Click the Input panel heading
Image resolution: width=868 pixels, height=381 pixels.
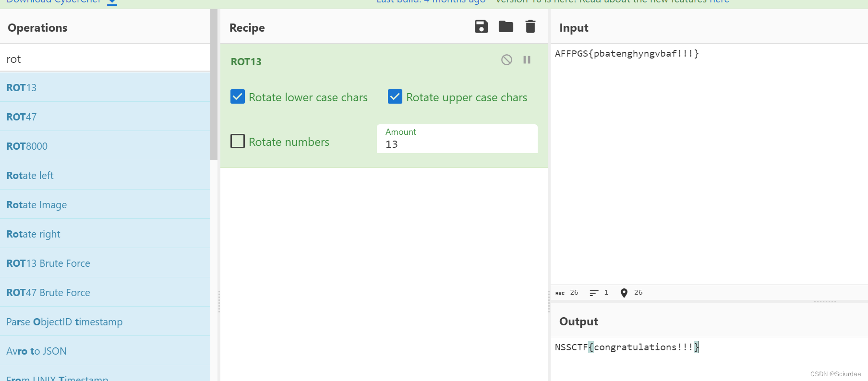point(574,28)
